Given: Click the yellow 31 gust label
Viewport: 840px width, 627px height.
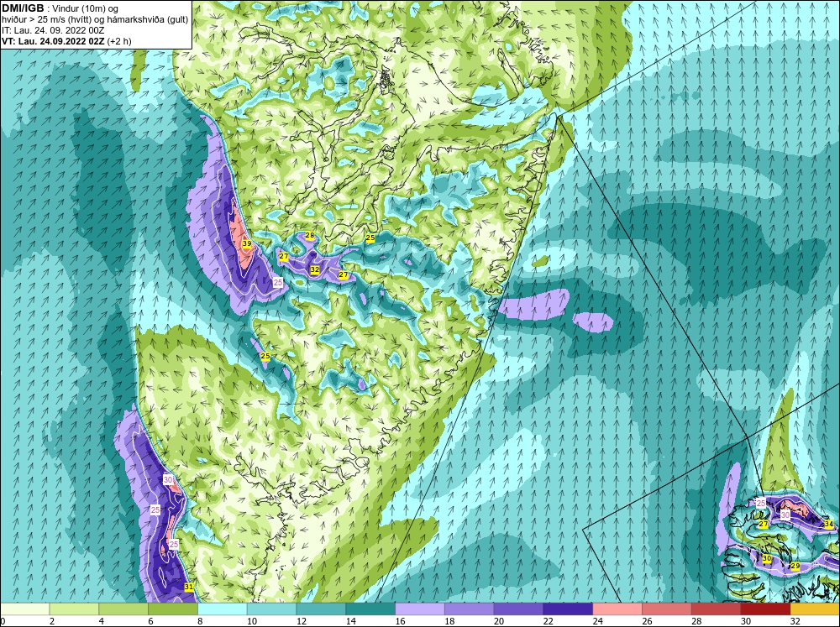Looking at the screenshot, I should pos(188,587).
